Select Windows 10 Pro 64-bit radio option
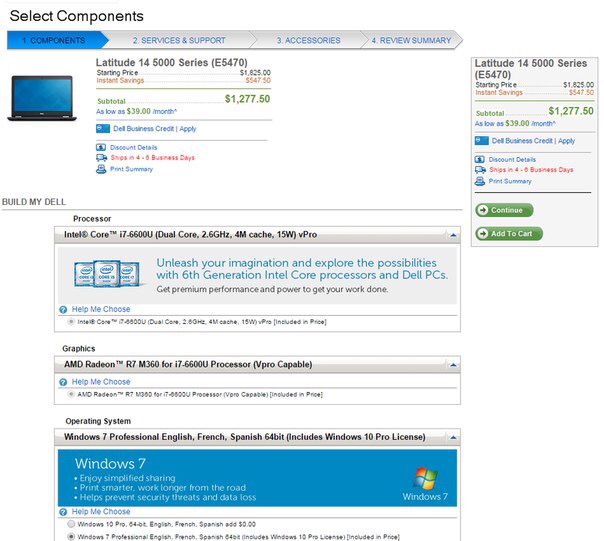 click(x=71, y=524)
